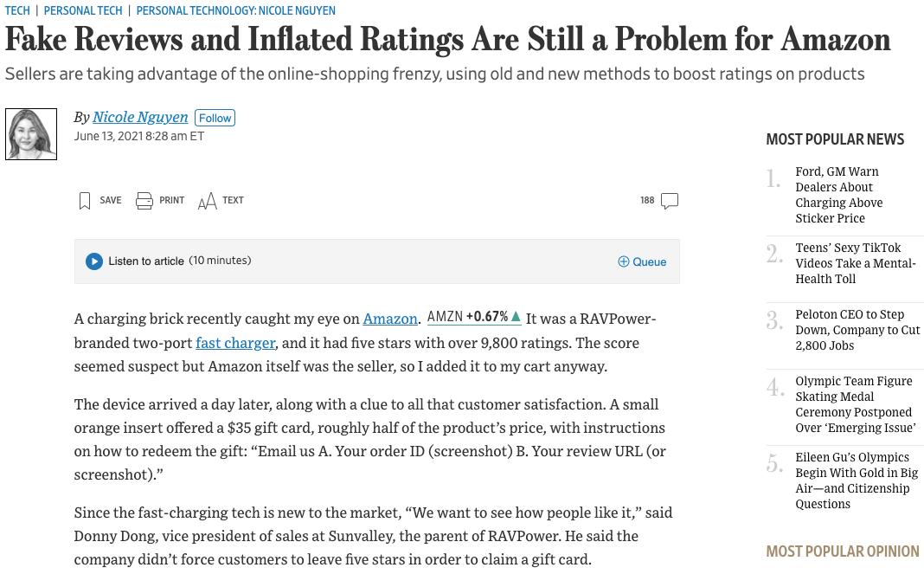
Task: Go to the Tech section
Action: pyautogui.click(x=17, y=10)
